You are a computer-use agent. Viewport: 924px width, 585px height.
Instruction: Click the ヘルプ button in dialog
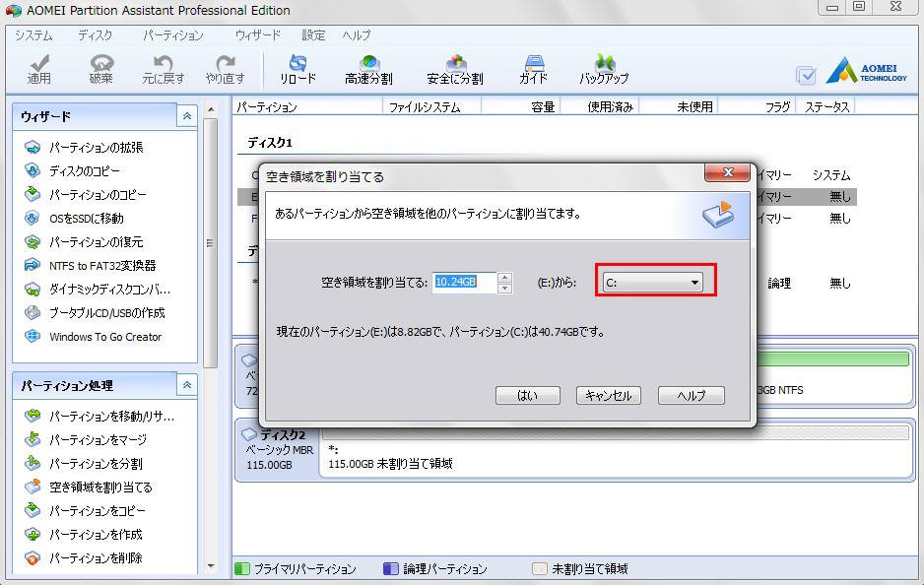point(692,395)
